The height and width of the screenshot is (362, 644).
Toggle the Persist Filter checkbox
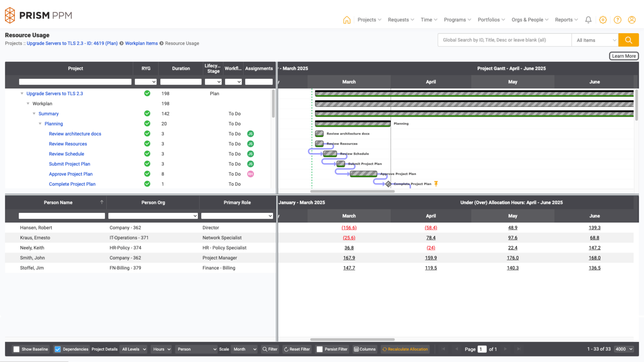pos(319,349)
